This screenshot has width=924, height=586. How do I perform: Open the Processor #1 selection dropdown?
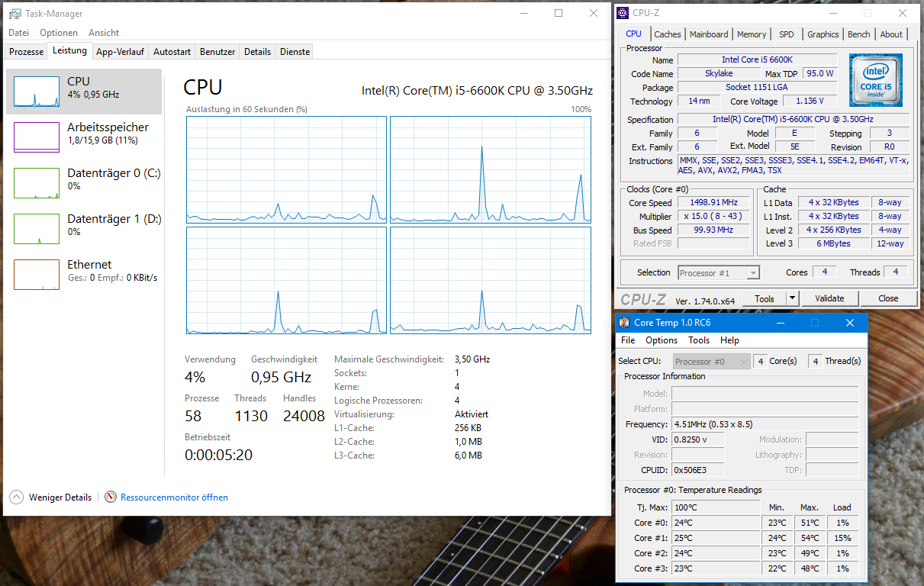(719, 272)
